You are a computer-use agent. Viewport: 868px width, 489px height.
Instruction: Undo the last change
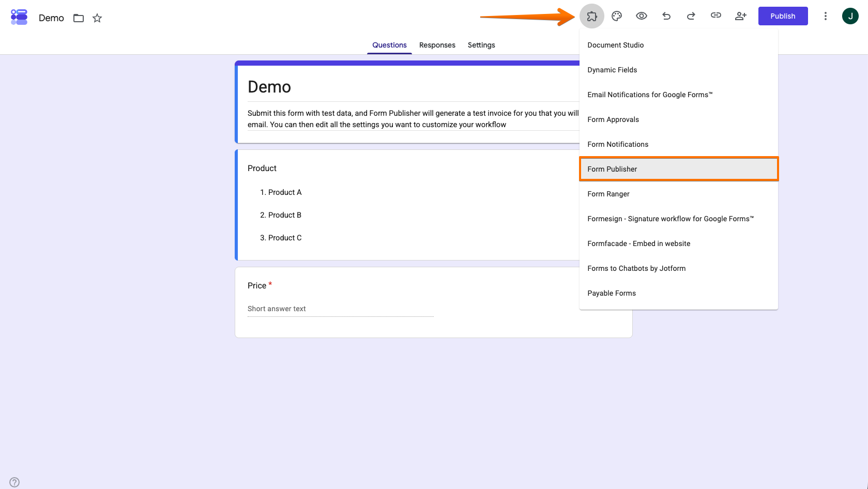(x=666, y=16)
